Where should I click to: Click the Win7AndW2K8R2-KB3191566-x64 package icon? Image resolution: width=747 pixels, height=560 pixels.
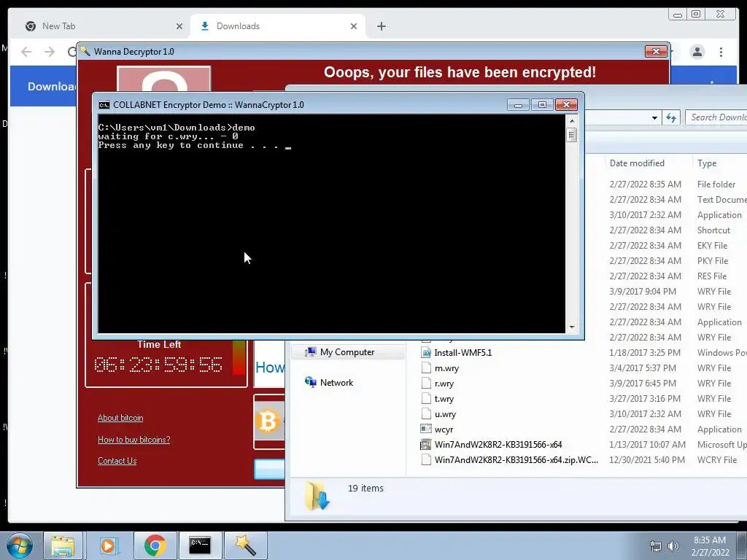(x=426, y=444)
